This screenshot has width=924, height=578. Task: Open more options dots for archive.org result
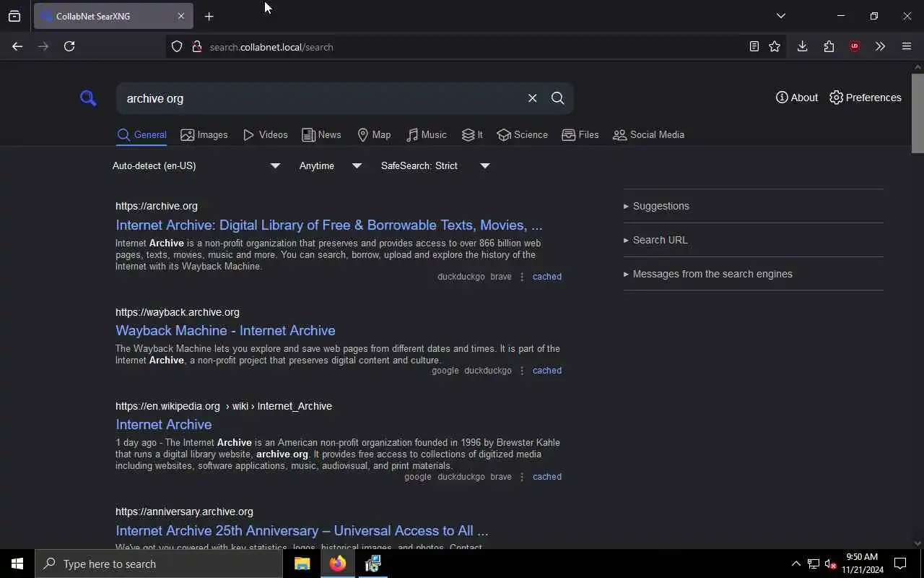tap(522, 277)
